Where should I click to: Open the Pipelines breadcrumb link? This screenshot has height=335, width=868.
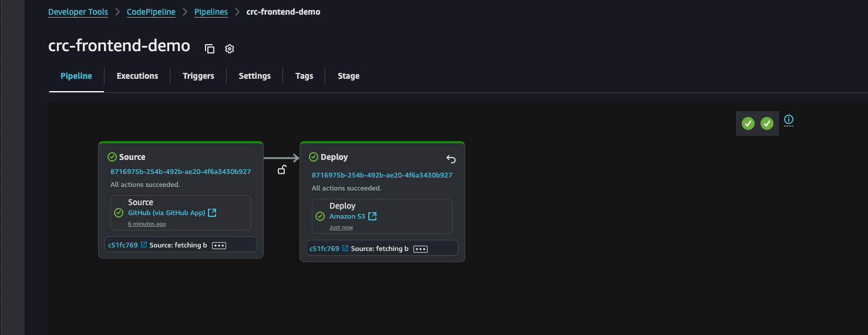[x=211, y=12]
